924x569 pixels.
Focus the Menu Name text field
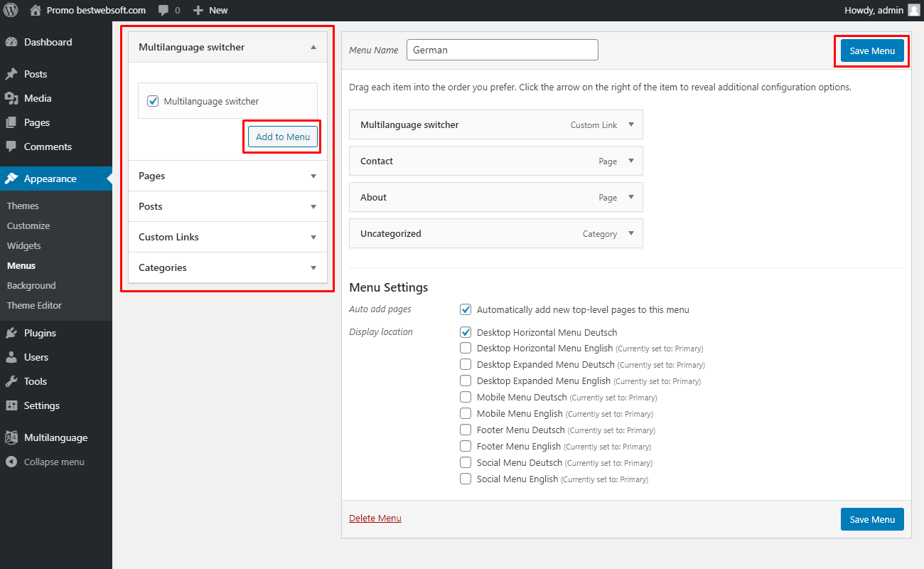(x=503, y=50)
